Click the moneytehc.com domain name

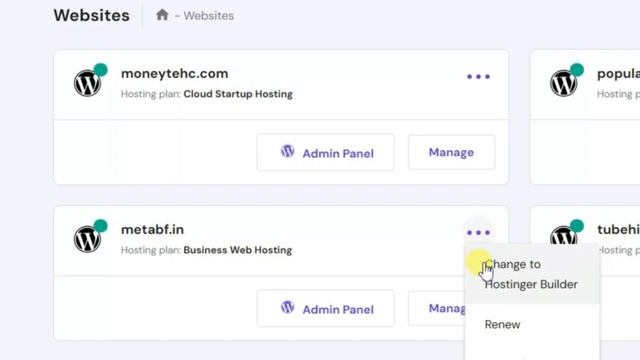coord(174,73)
